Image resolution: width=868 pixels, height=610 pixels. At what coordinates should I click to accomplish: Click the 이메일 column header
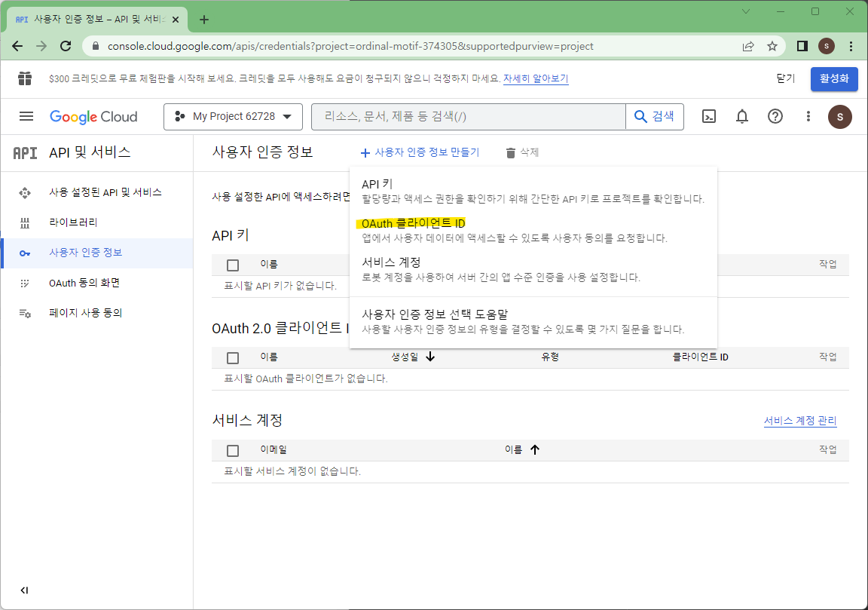click(x=274, y=450)
